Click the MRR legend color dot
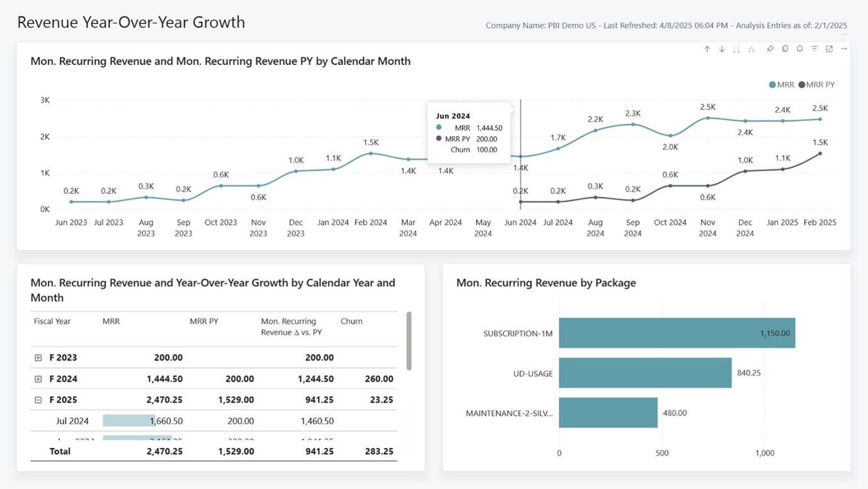 pyautogui.click(x=772, y=85)
